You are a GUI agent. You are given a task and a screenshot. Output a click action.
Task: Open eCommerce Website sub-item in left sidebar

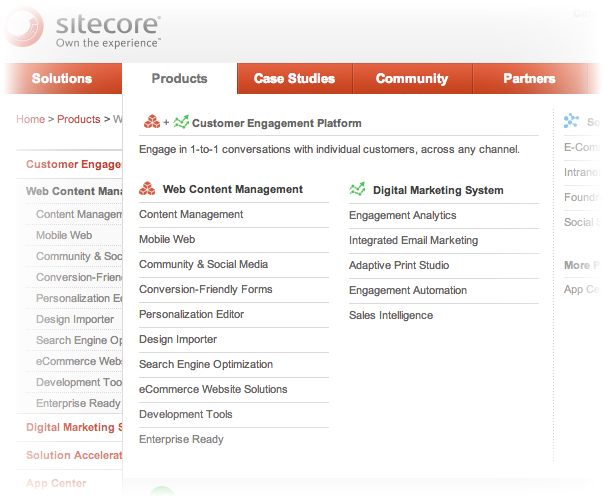pyautogui.click(x=79, y=361)
